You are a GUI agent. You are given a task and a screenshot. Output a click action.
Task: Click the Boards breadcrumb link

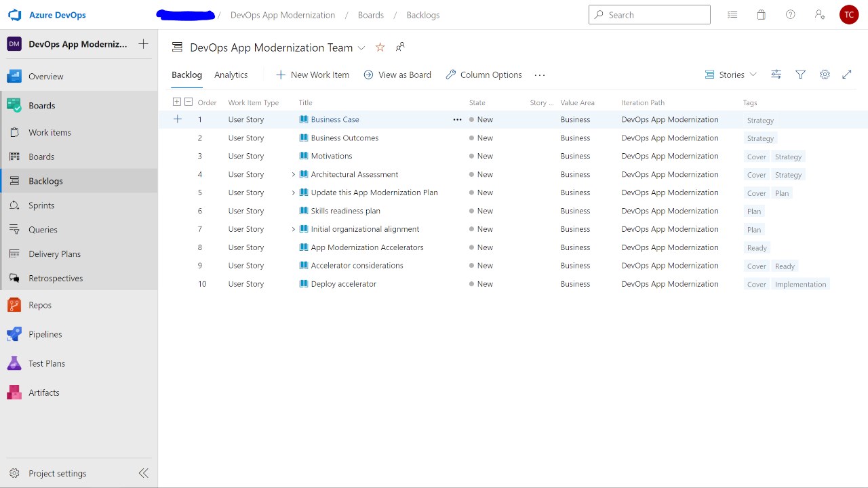point(371,15)
